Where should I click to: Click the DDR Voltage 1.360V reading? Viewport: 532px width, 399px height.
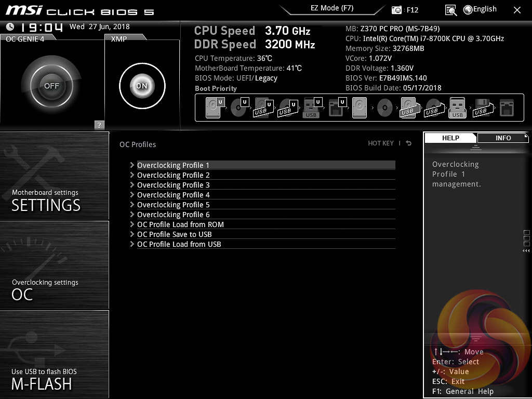[x=379, y=68]
